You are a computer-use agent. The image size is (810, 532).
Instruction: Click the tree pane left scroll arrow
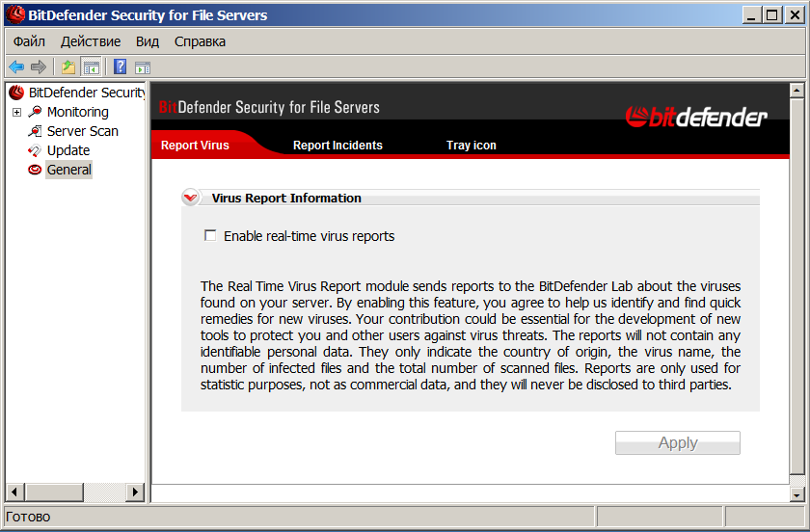point(14,492)
